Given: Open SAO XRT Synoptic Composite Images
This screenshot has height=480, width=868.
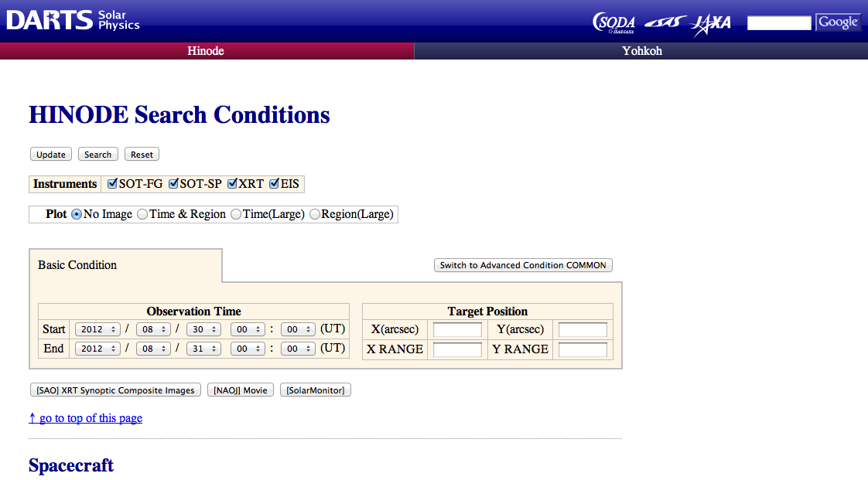Looking at the screenshot, I should pos(115,390).
